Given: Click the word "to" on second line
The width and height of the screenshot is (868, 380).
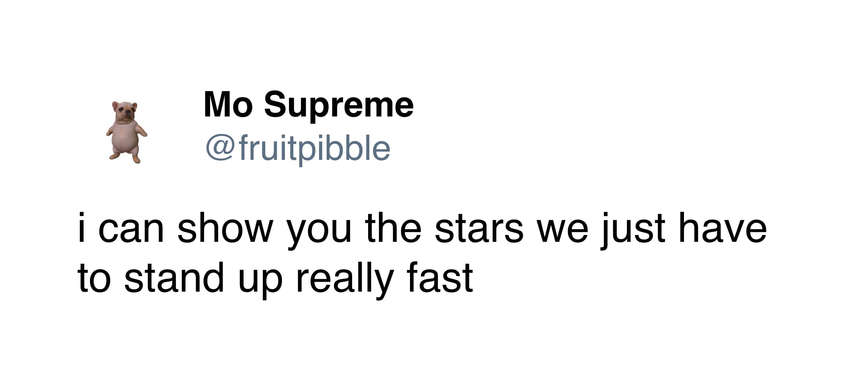Looking at the screenshot, I should [x=94, y=278].
